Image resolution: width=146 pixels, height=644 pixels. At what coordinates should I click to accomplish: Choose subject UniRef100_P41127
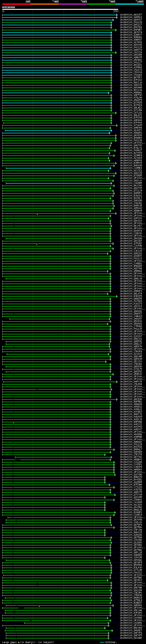point(131,63)
